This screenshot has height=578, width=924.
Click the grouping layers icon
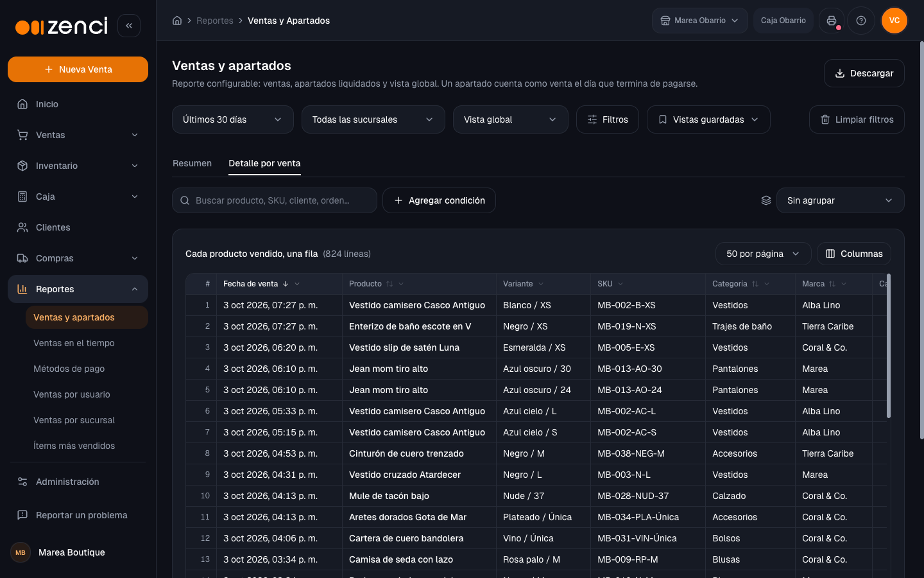766,200
